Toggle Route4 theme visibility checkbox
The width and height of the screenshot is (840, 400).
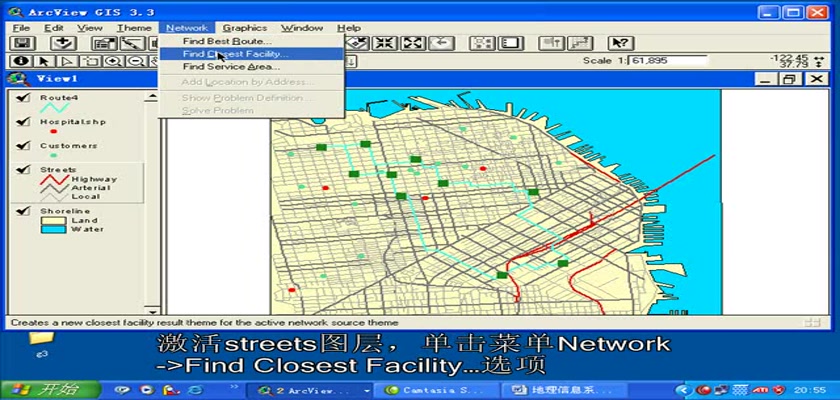coord(23,98)
